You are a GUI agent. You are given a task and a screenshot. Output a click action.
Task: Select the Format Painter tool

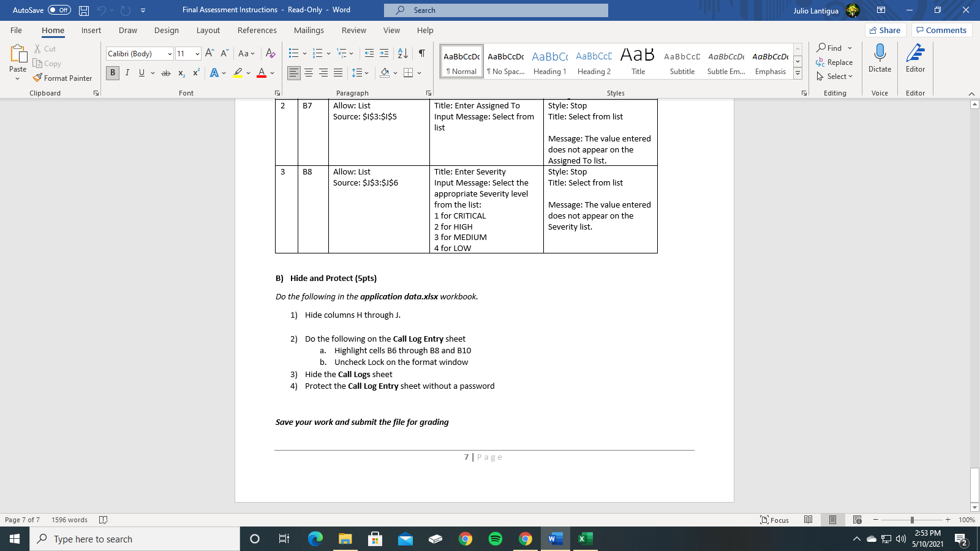(63, 78)
